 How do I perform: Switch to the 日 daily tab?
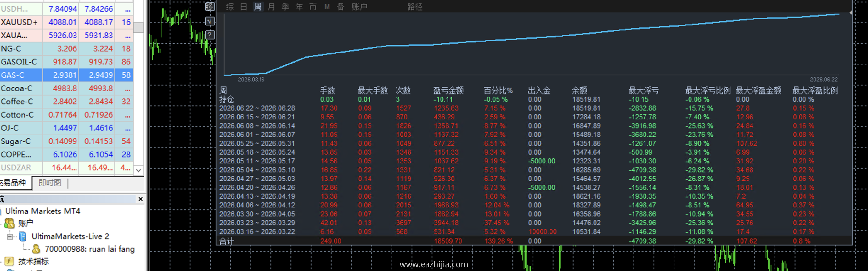click(x=244, y=7)
